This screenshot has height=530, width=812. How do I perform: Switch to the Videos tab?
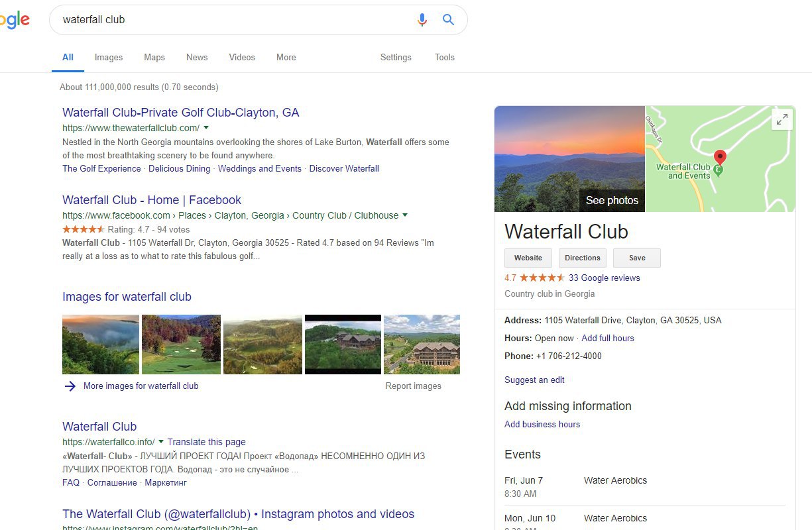[x=242, y=58]
